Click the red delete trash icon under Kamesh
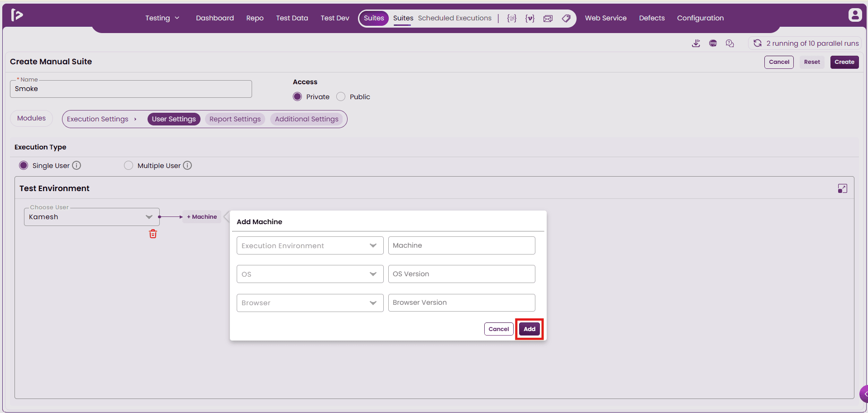Screen dimensions: 868x413 coord(153,234)
